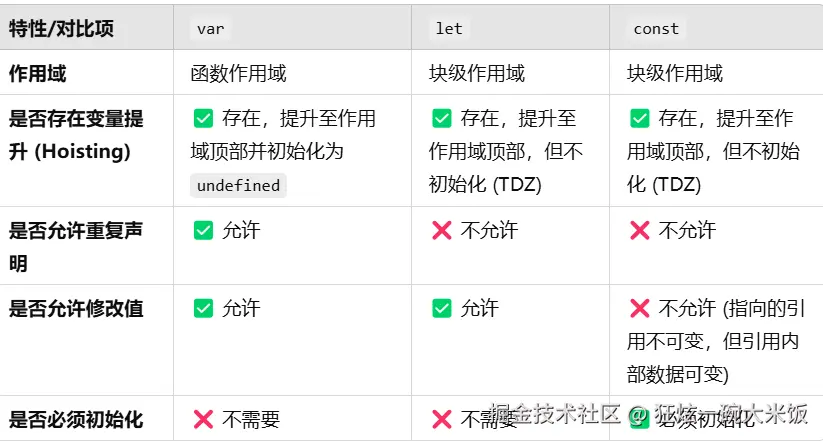Select the const column header
823x441 pixels.
656,29
